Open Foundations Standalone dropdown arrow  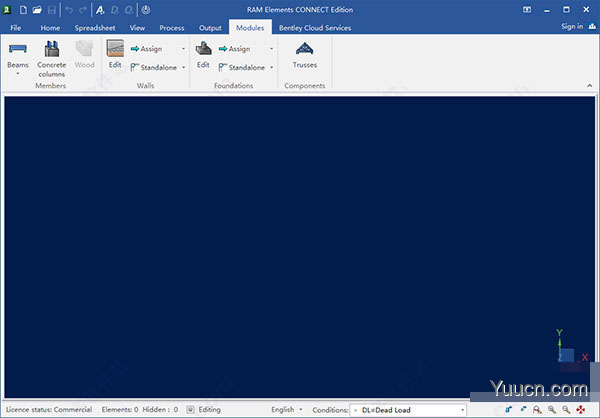[x=271, y=67]
